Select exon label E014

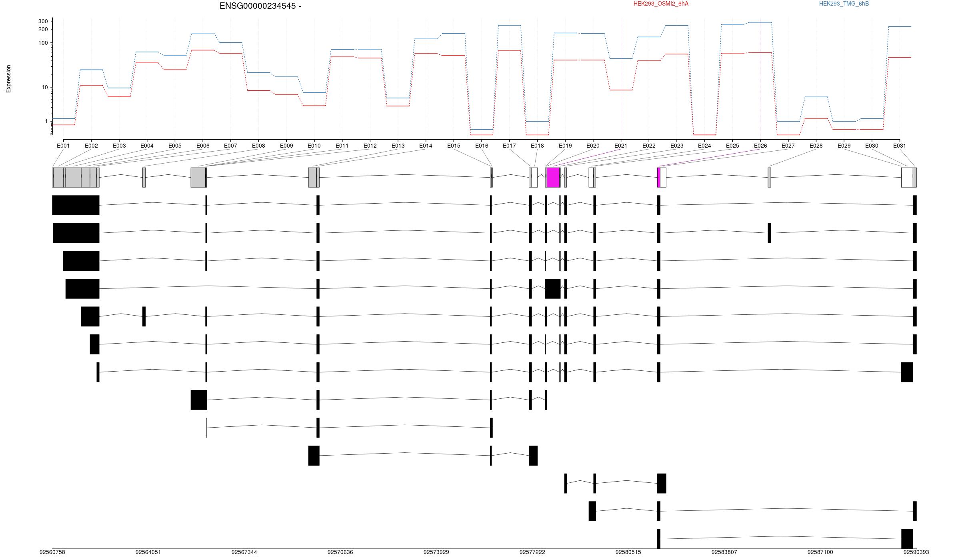[x=426, y=146]
